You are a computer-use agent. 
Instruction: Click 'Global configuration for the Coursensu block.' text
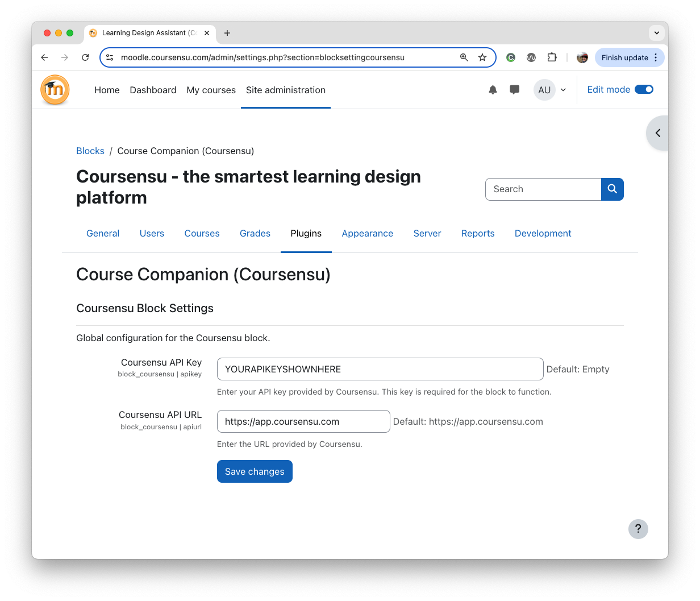point(173,338)
